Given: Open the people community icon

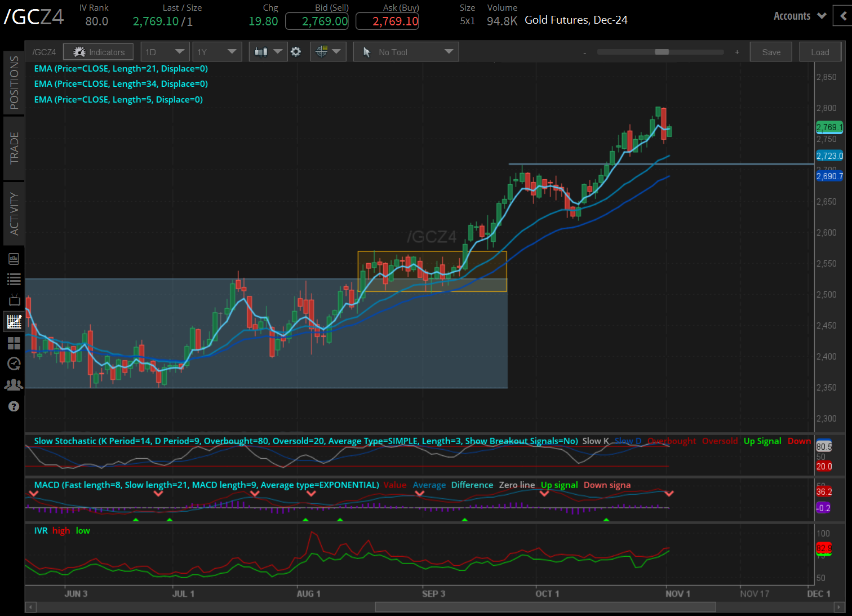Looking at the screenshot, I should point(14,384).
